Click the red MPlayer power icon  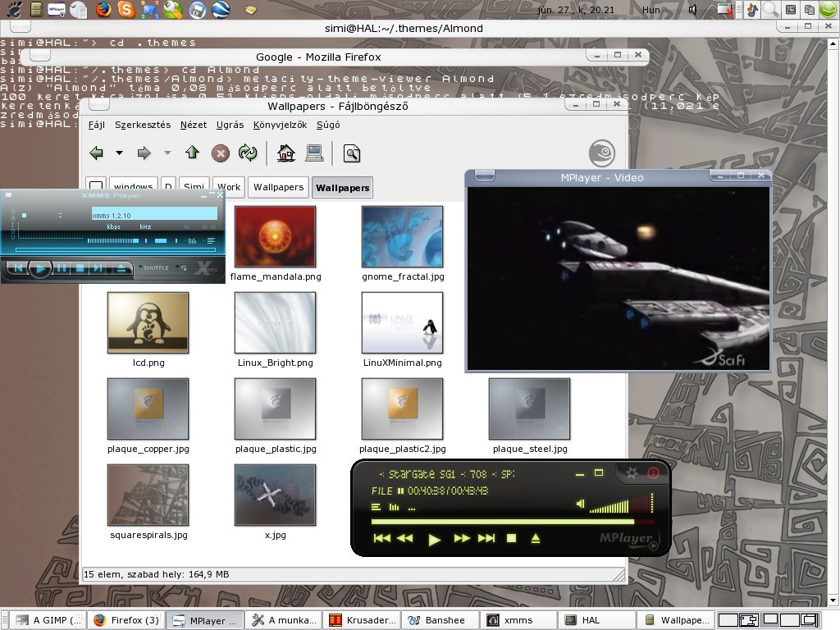point(653,473)
